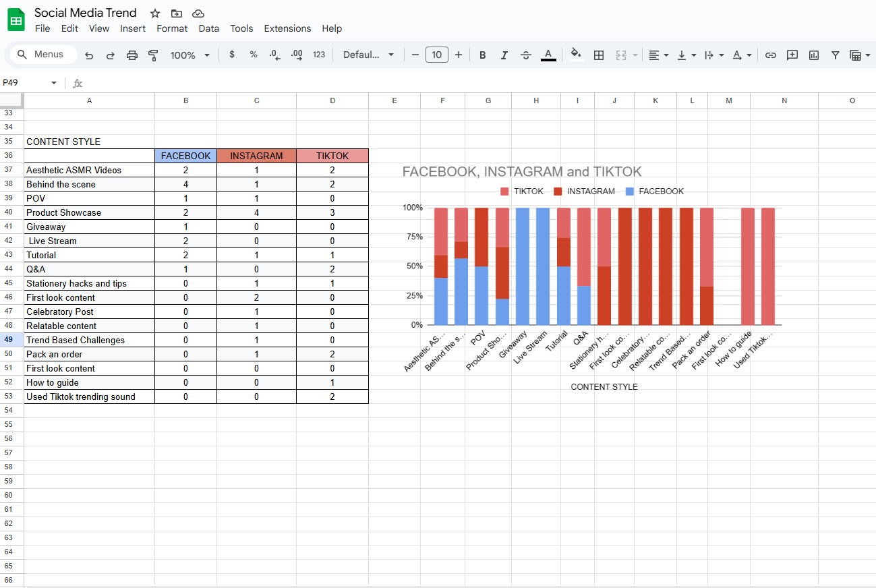The height and width of the screenshot is (588, 876).
Task: Open the File menu
Action: click(x=42, y=28)
